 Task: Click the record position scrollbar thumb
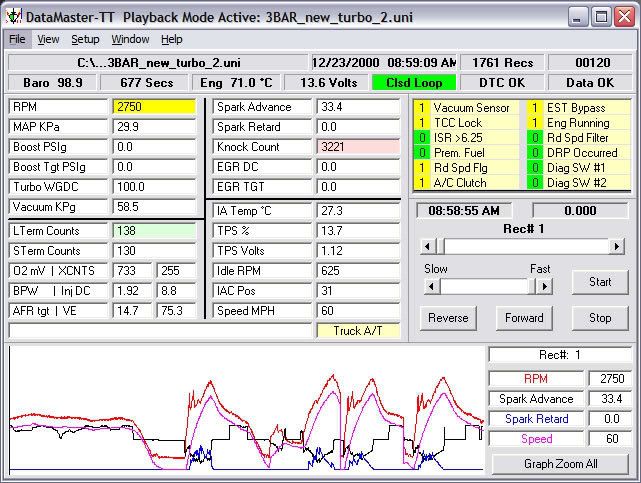(x=441, y=246)
